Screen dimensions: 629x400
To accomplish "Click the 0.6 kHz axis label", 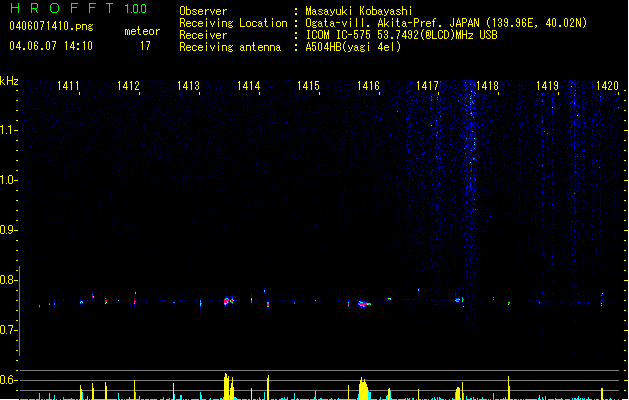I will click(x=7, y=380).
